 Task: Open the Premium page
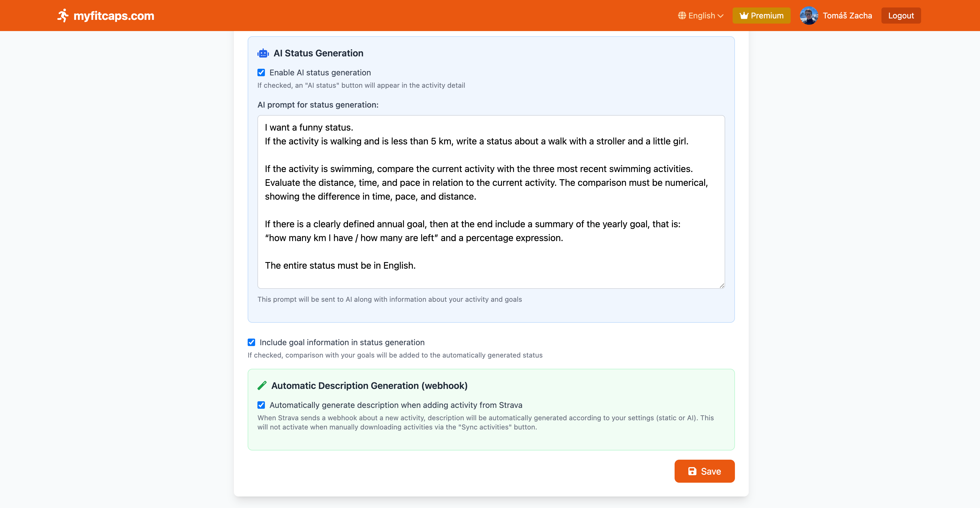761,15
